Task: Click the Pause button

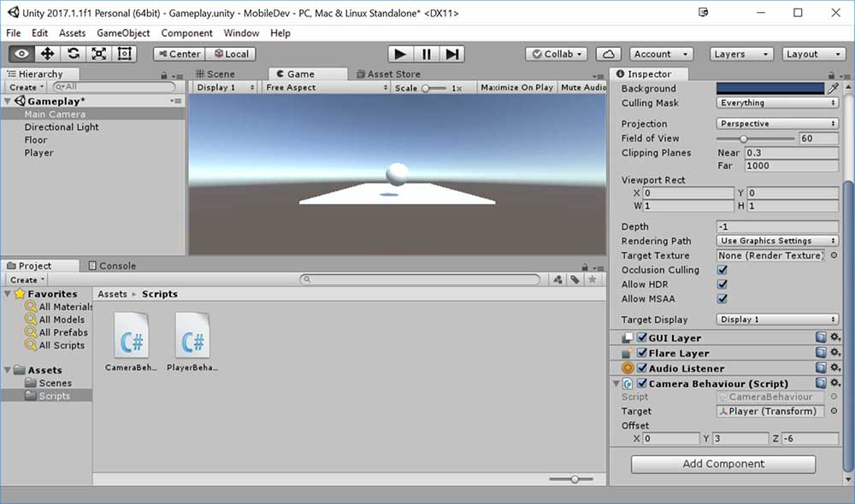Action: [x=426, y=54]
